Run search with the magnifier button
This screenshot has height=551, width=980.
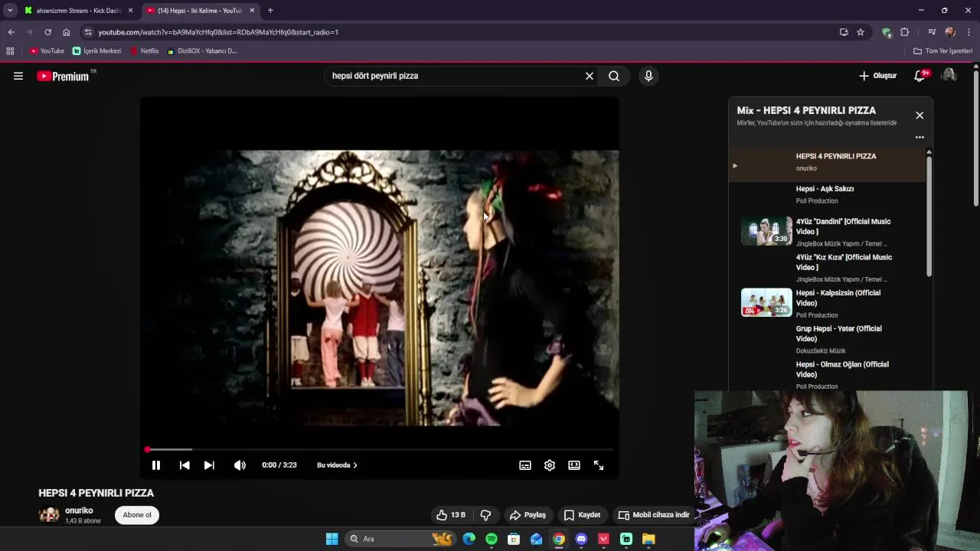tap(614, 76)
